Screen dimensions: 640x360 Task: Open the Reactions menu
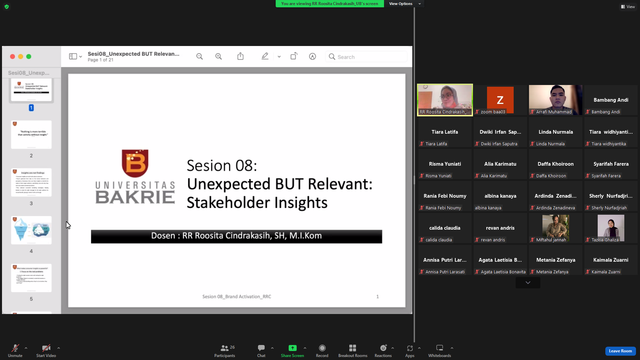383,350
